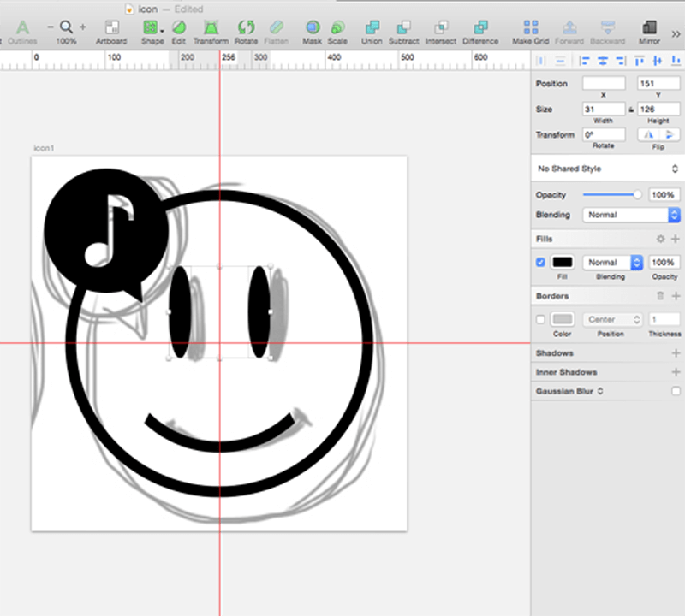The height and width of the screenshot is (616, 685).
Task: Uncheck the fill enabled checkbox
Action: tap(540, 262)
